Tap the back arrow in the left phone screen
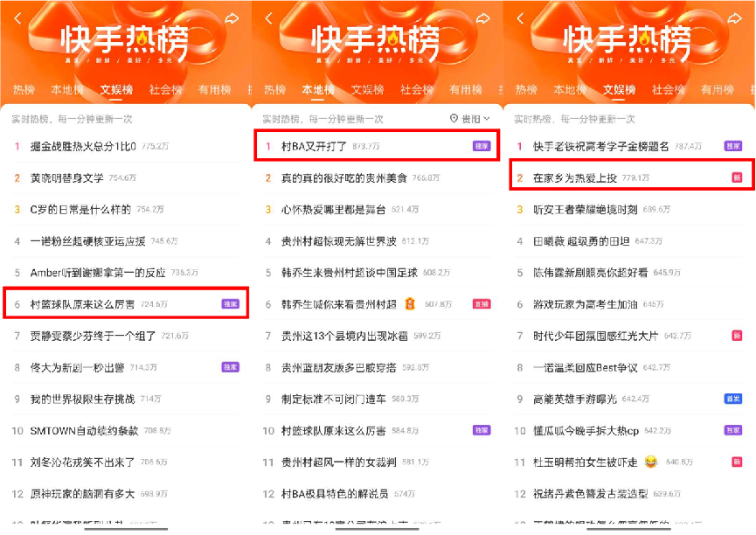 pos(17,18)
